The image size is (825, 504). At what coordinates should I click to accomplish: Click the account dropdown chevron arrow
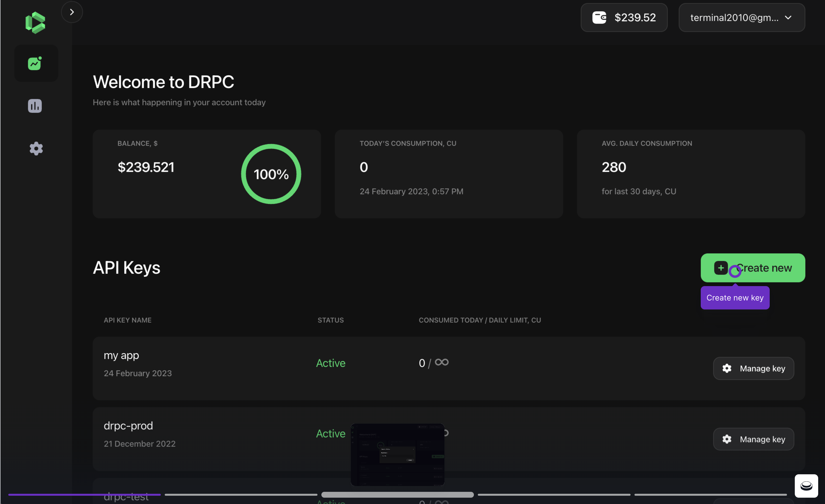(x=788, y=17)
